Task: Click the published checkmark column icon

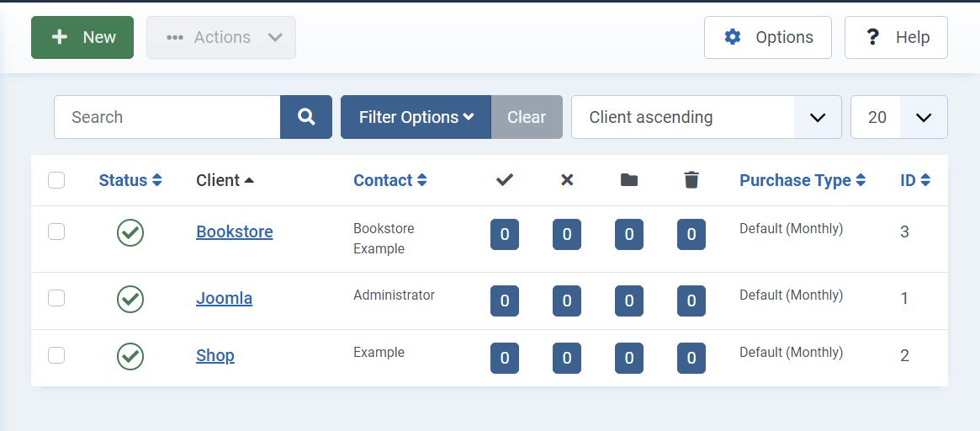Action: pyautogui.click(x=505, y=180)
